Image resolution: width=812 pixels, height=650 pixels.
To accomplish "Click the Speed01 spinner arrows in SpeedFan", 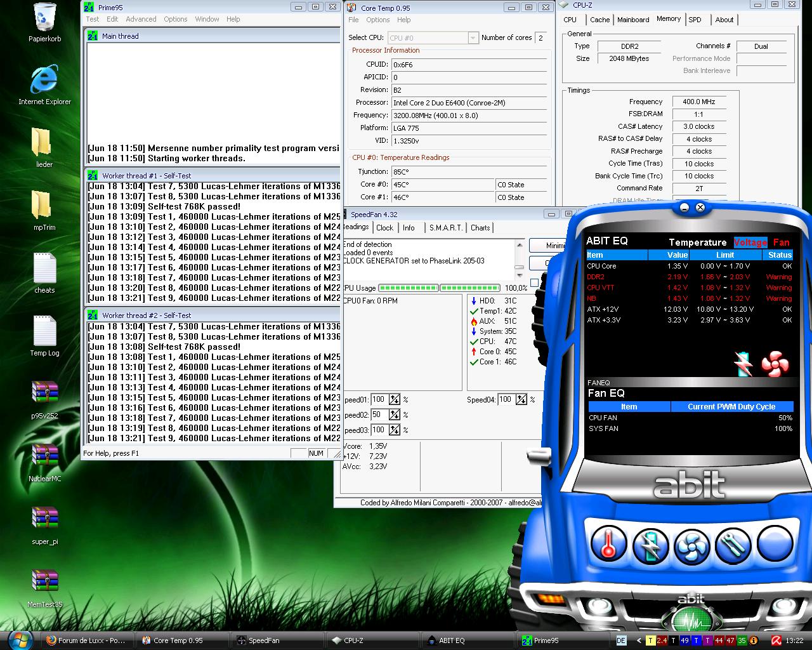I will 395,399.
